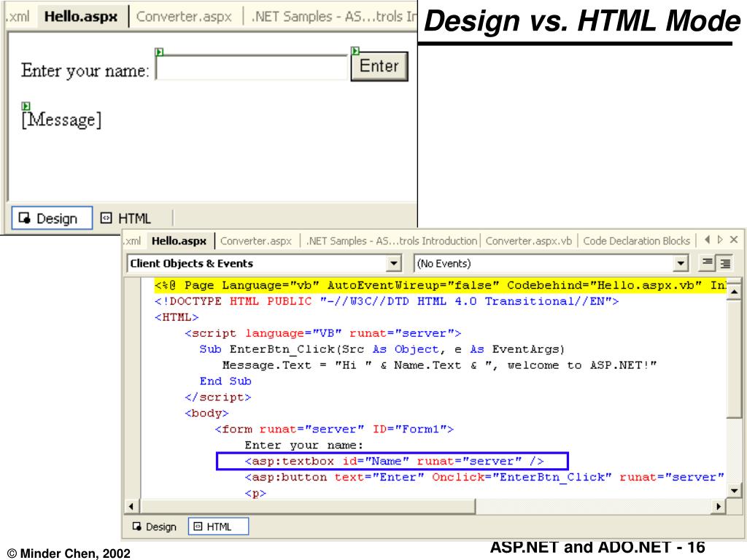Viewport: 747px width, 560px height.
Task: Click the Message.Text = "Hi " code line
Action: click(x=439, y=365)
